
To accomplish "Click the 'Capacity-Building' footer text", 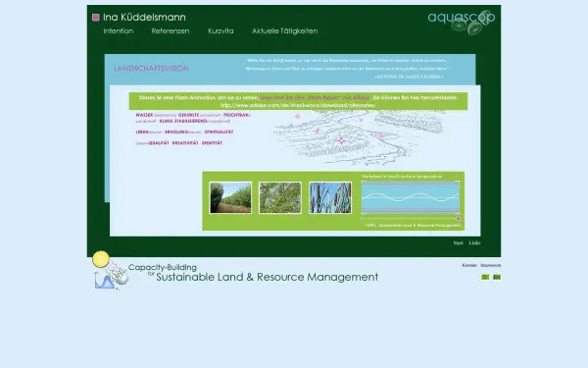I will pos(163,267).
